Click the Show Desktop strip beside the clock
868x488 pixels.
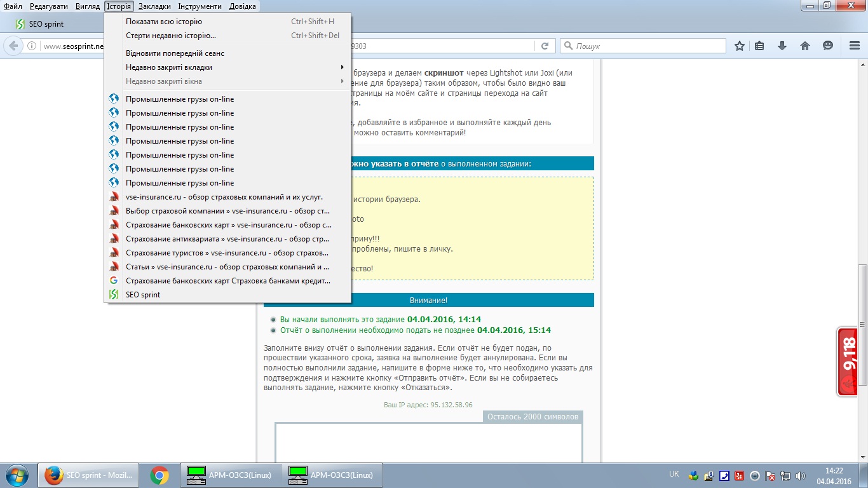click(864, 475)
